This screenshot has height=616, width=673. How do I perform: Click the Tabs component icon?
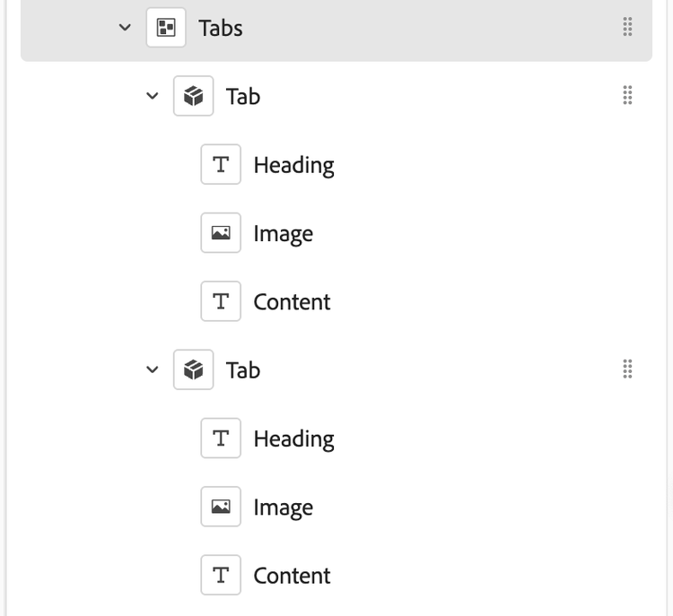tap(166, 28)
